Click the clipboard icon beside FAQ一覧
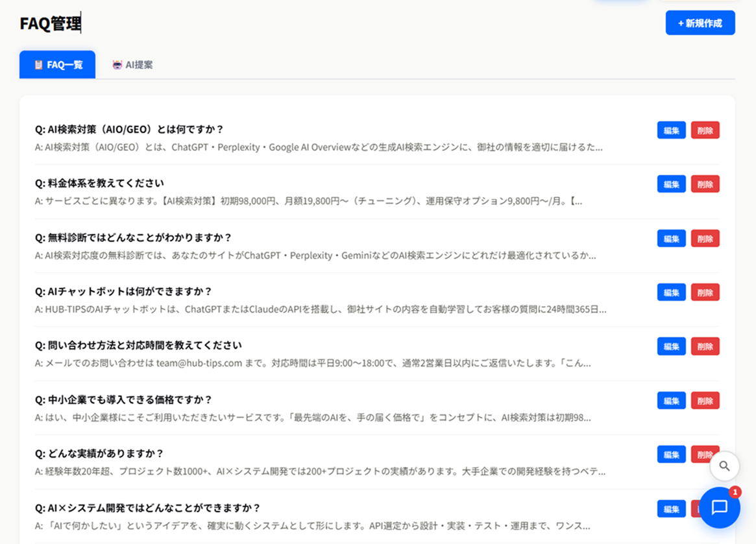 (x=38, y=65)
